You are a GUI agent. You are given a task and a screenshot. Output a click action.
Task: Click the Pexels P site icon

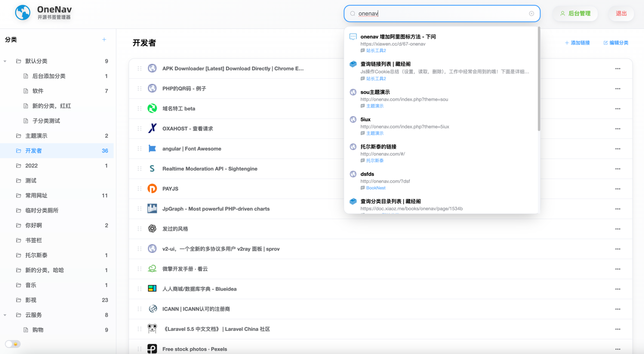coord(152,349)
